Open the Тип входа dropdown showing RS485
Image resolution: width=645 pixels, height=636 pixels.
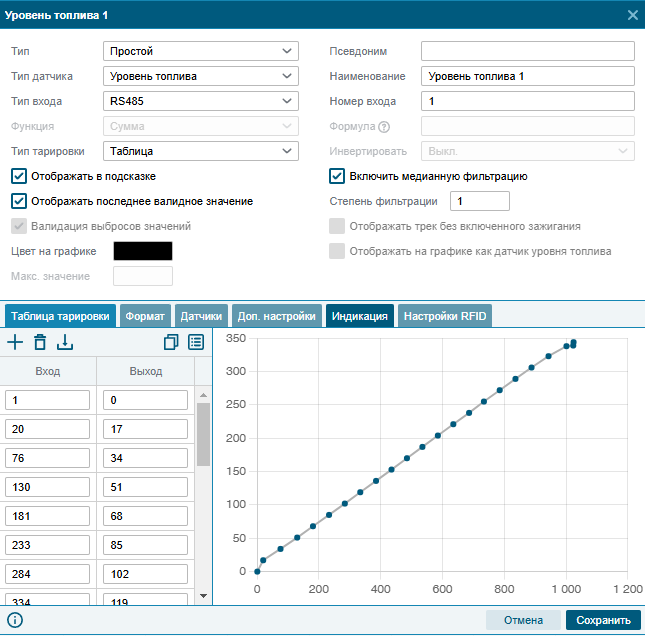[201, 101]
